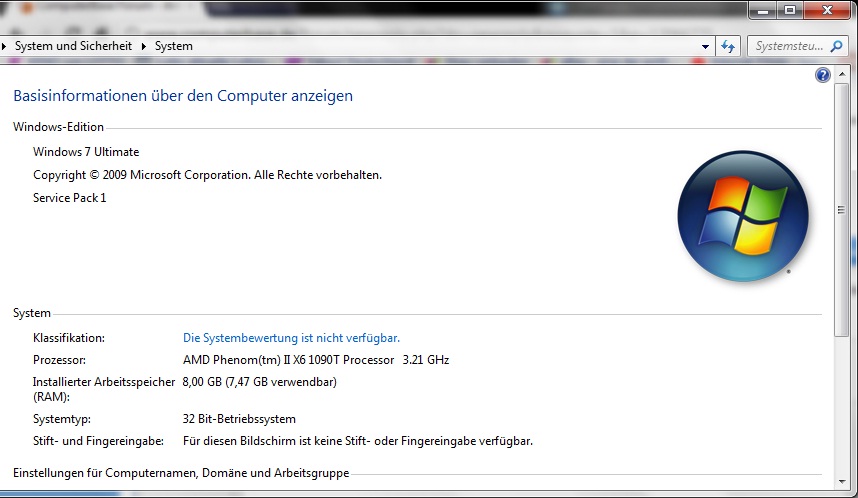Click the Einstellungen für Computernamen section header

181,473
